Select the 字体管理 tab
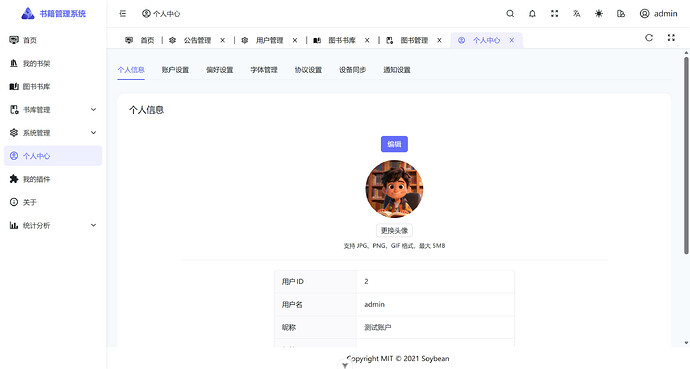This screenshot has width=690, height=369. pos(264,70)
